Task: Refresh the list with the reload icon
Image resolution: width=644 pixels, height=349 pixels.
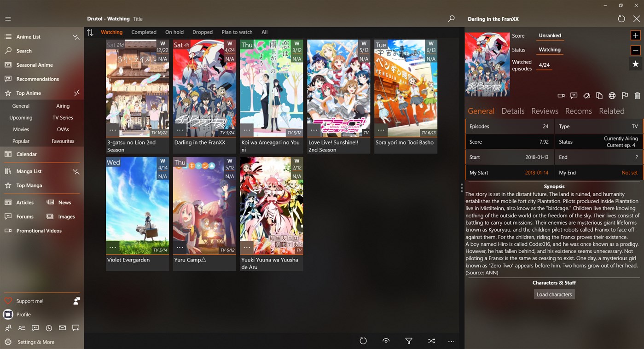Action: click(x=363, y=341)
